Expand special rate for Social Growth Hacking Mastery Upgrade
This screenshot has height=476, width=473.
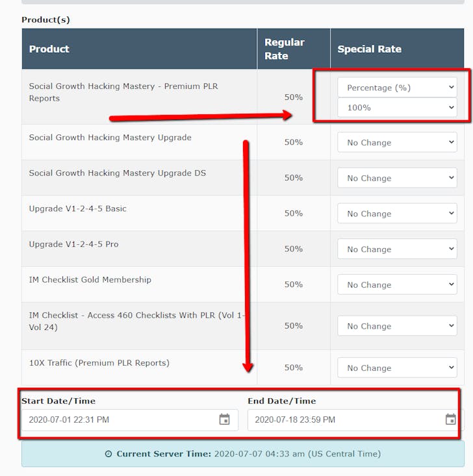(397, 142)
